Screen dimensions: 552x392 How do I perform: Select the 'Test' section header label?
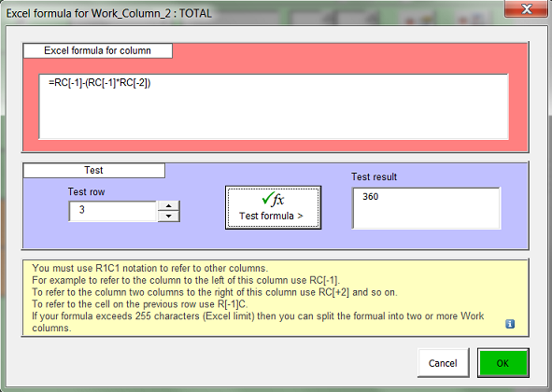click(93, 170)
